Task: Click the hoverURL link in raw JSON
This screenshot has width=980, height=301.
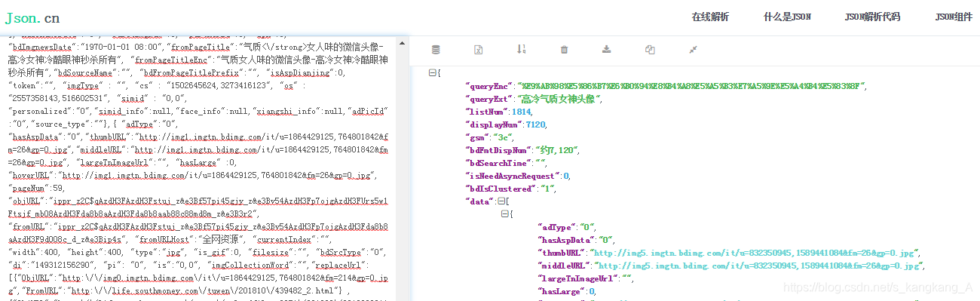Action: (216, 175)
